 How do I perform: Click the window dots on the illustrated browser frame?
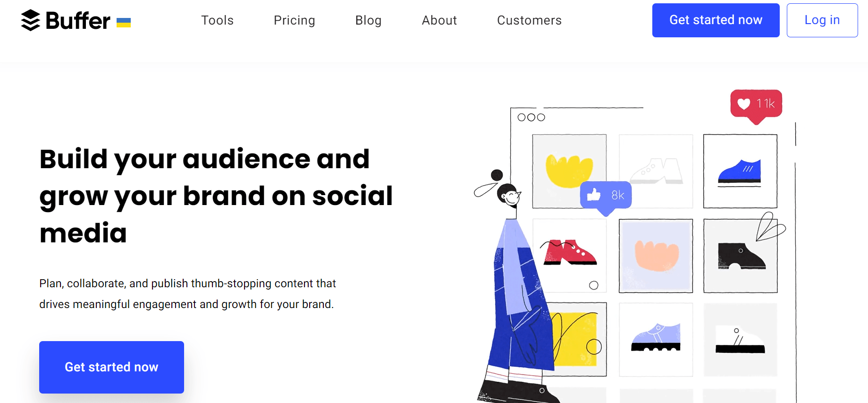click(532, 117)
